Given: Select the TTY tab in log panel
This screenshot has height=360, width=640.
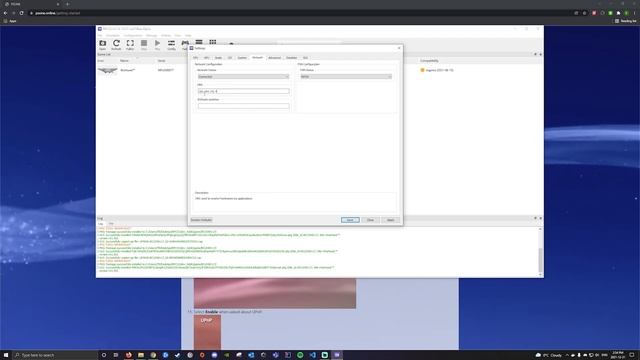Looking at the screenshot, I should point(111,224).
